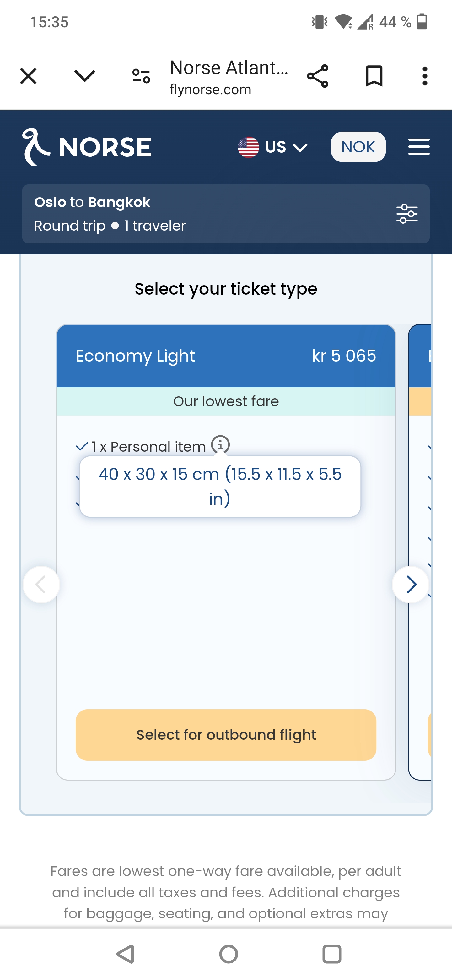The width and height of the screenshot is (452, 980).
Task: Tap Economy Light fare header
Action: point(226,356)
